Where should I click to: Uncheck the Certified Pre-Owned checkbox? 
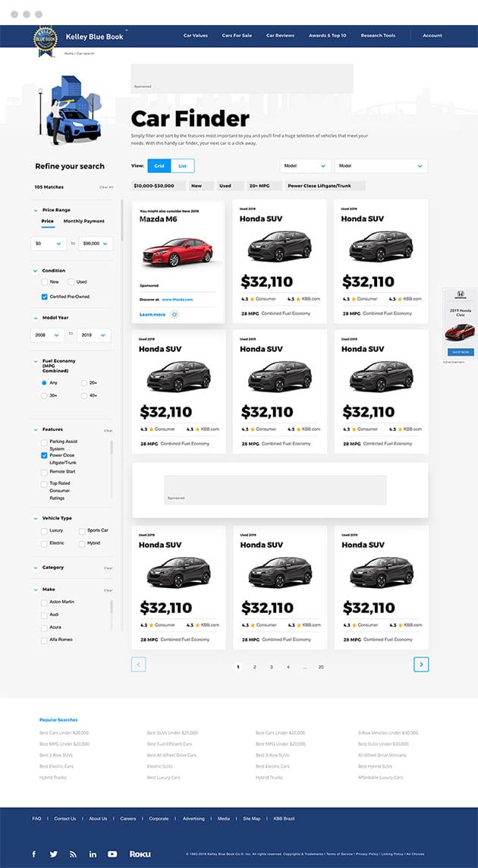point(44,297)
